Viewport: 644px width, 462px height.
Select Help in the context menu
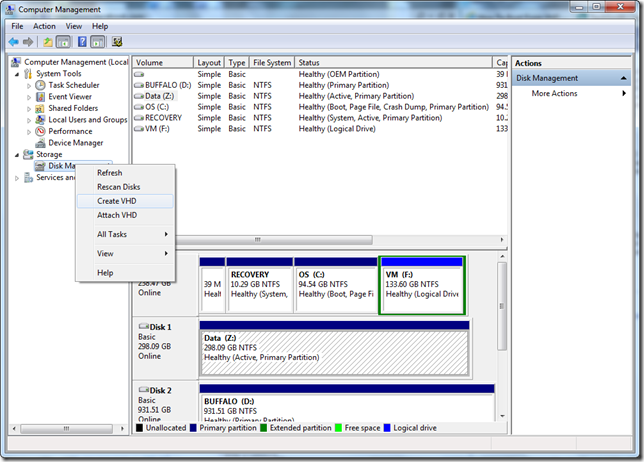(125, 273)
